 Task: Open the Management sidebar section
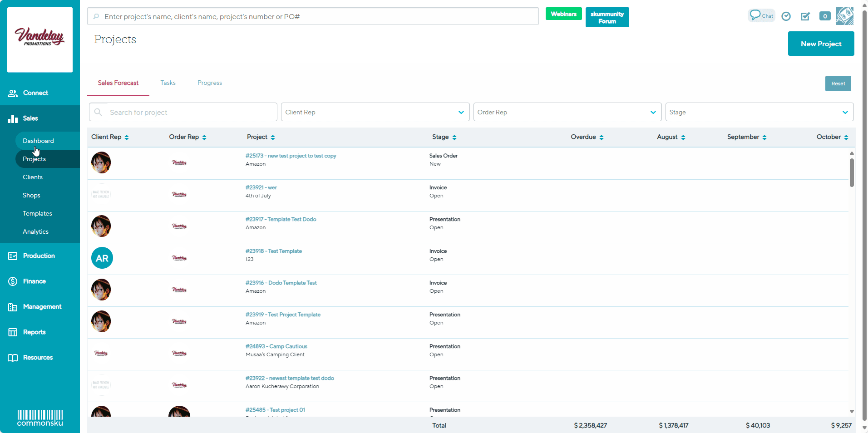pos(42,307)
